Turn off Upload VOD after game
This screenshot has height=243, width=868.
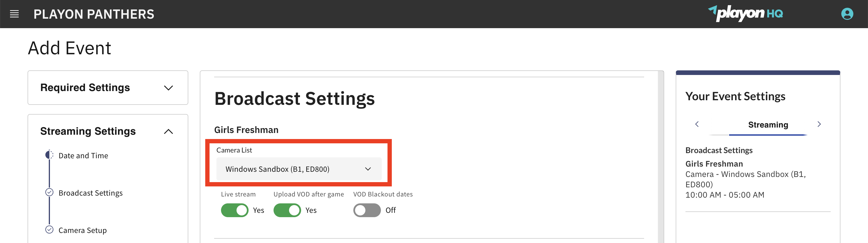coord(287,210)
